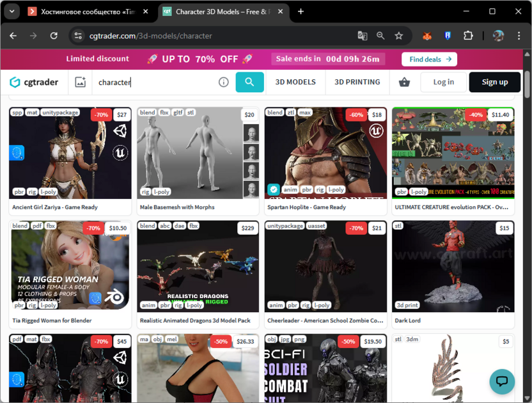The image size is (532, 403).
Task: Open Spartan Hoplite - Game Ready title
Action: 307,207
